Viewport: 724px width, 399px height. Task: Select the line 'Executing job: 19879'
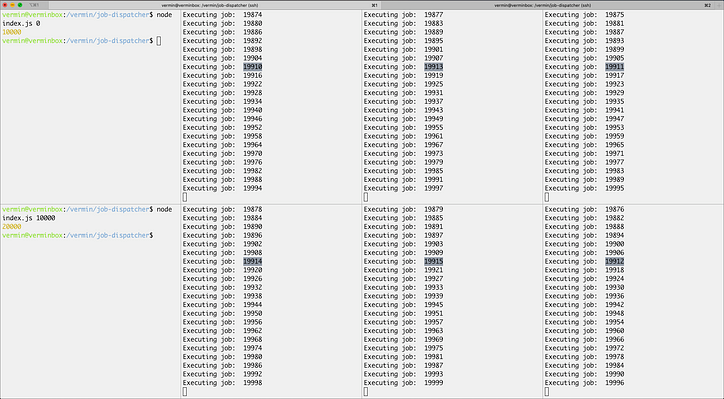[x=403, y=209]
